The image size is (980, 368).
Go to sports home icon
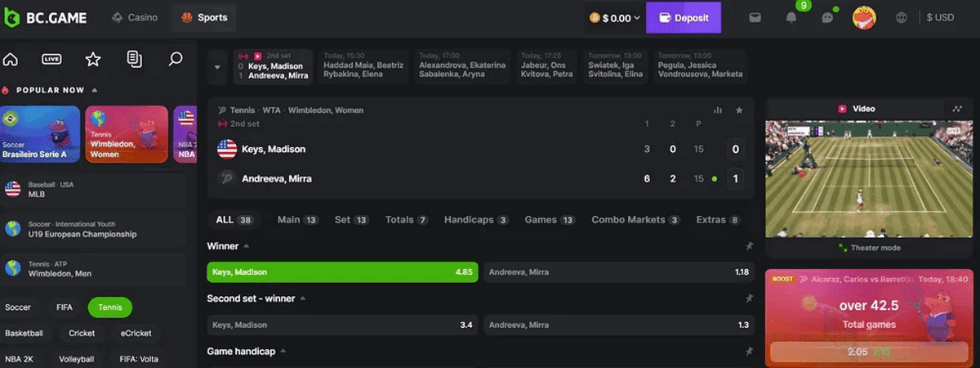(11, 59)
